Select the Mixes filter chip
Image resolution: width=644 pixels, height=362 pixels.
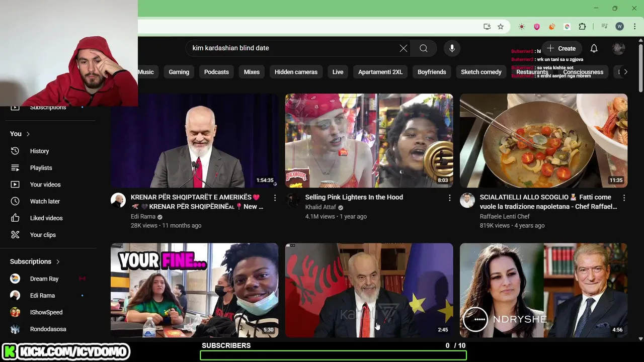click(x=252, y=72)
